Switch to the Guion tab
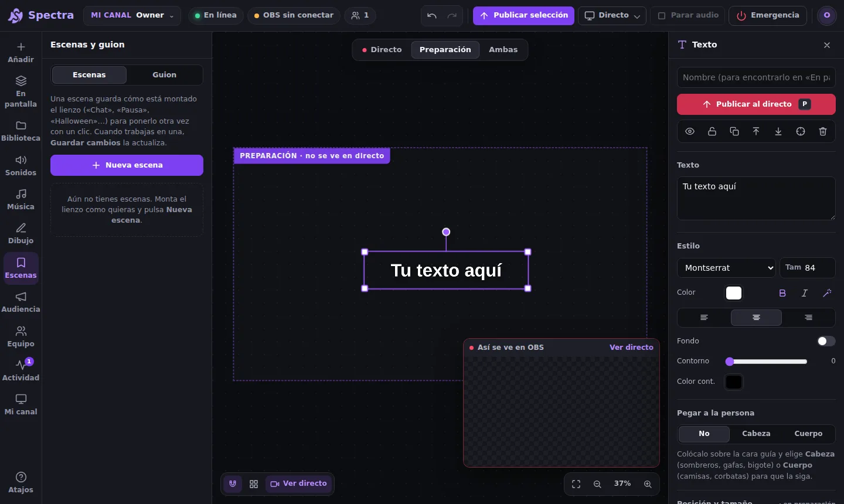Viewport: 844px width, 504px height. click(x=164, y=75)
